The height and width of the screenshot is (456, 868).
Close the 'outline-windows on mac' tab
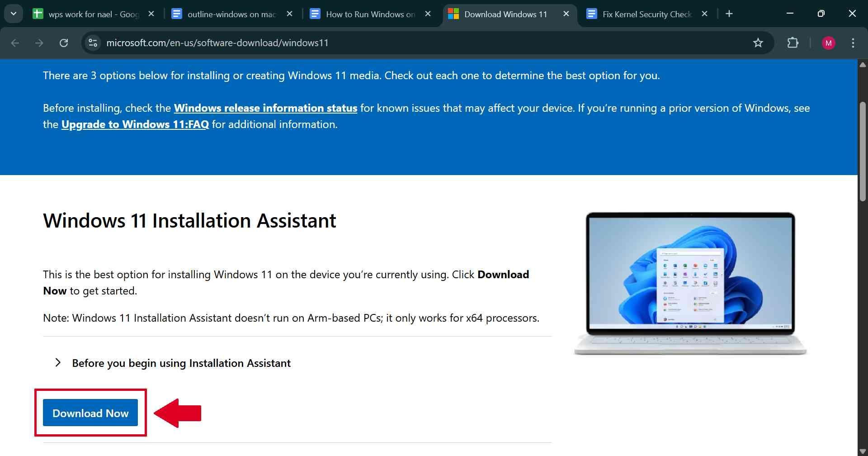tap(289, 14)
